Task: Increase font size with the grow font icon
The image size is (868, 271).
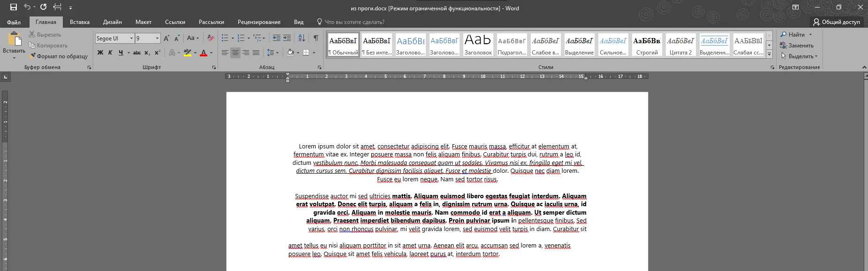Action: [166, 39]
